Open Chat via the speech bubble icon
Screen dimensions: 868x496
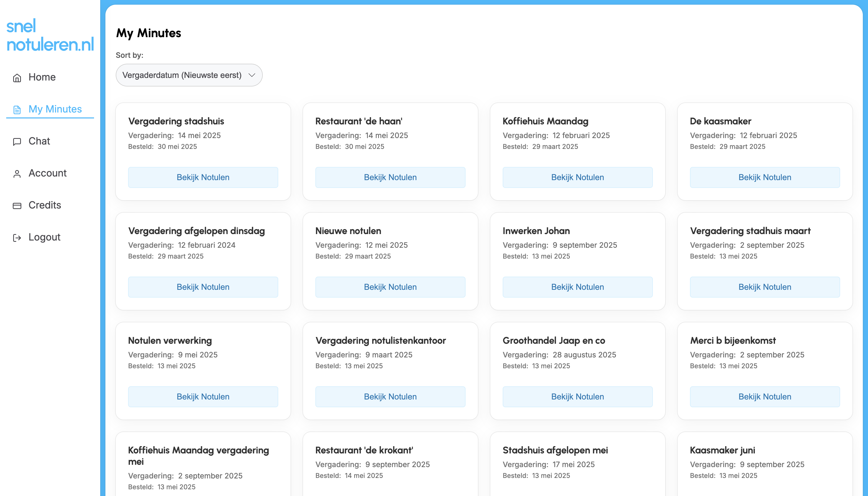17,141
